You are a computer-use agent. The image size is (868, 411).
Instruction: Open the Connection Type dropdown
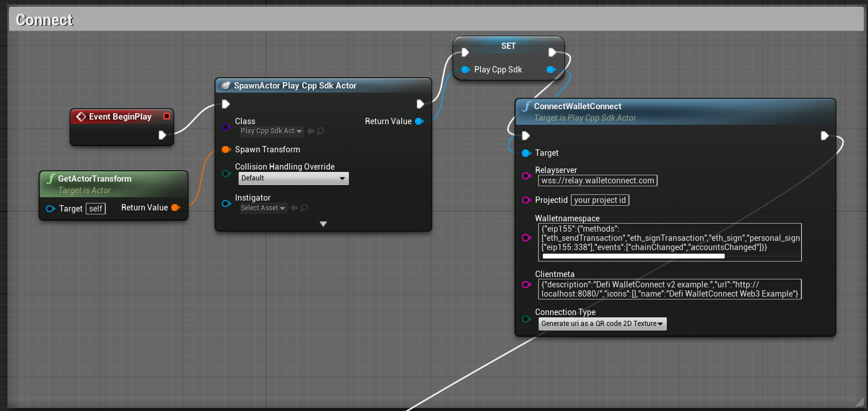point(602,324)
